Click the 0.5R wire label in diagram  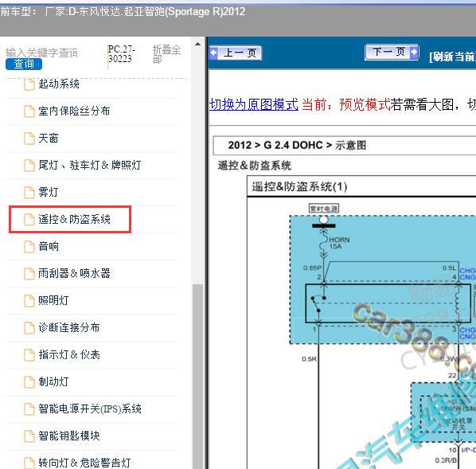[x=309, y=359]
